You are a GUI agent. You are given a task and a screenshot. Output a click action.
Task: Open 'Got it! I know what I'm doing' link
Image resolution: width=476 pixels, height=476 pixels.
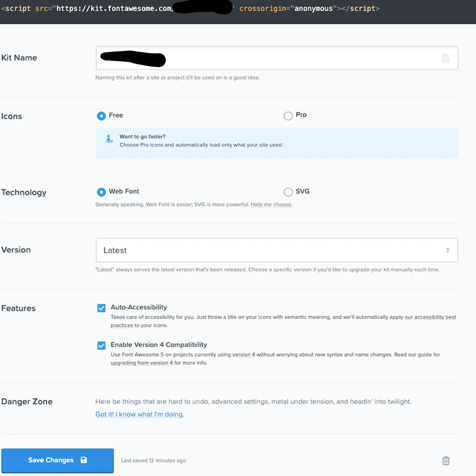pos(140,414)
